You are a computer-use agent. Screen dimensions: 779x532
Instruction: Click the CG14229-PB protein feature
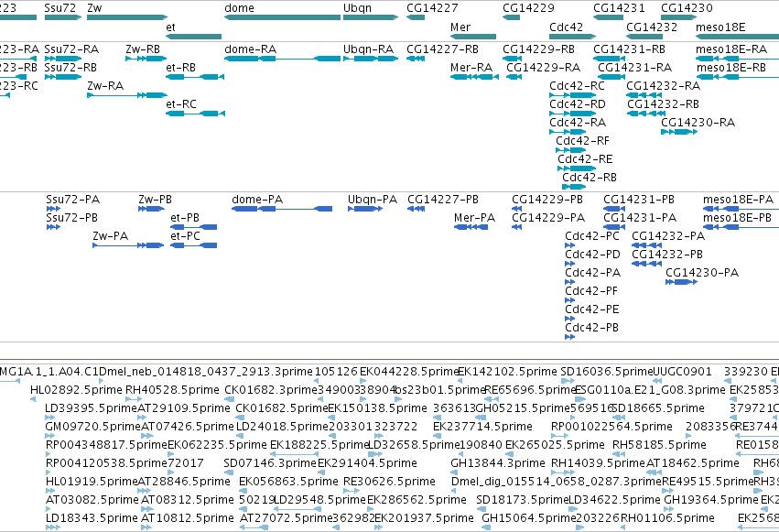point(516,209)
